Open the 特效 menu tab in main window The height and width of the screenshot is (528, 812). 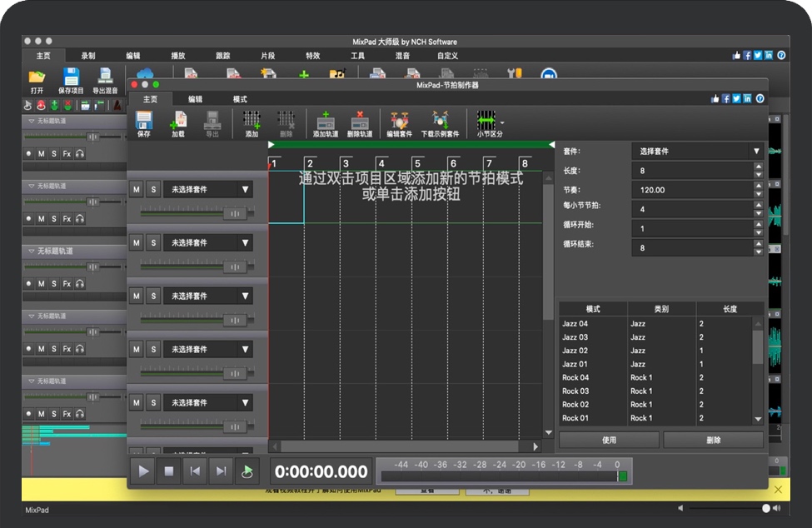point(312,56)
